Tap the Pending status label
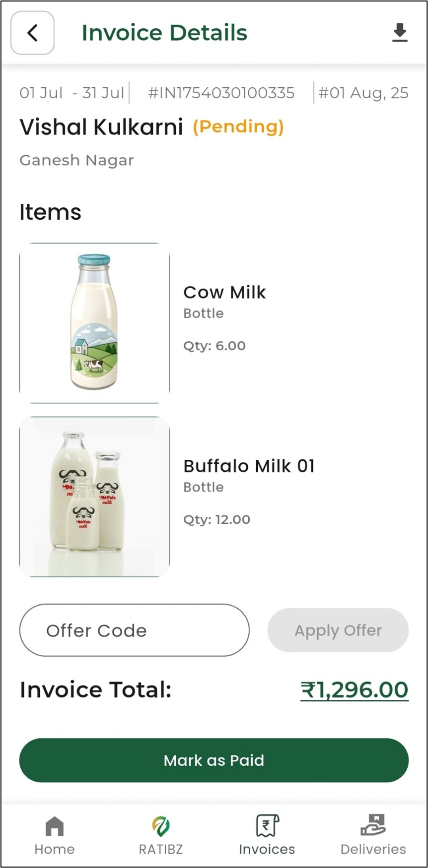Viewport: 428px width, 868px height. click(238, 127)
